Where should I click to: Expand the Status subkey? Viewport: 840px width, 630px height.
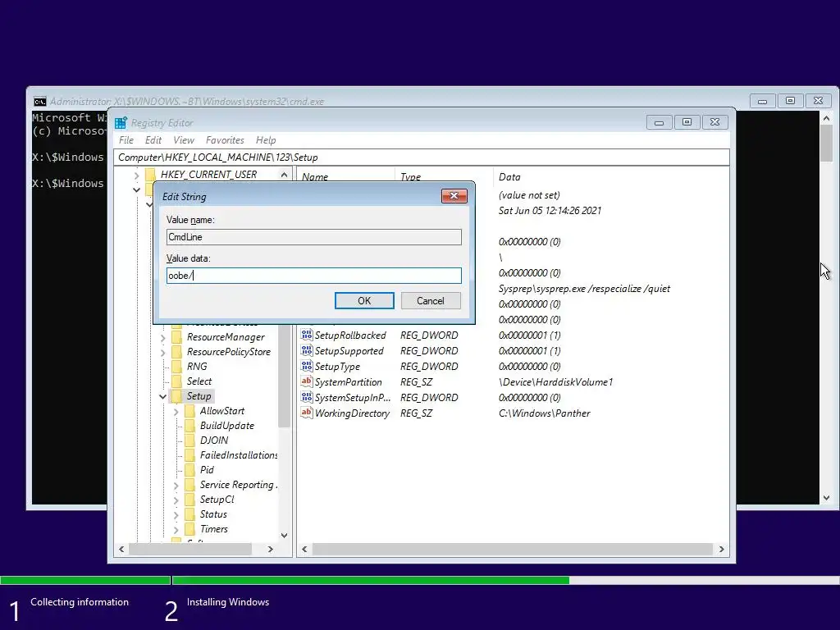176,514
